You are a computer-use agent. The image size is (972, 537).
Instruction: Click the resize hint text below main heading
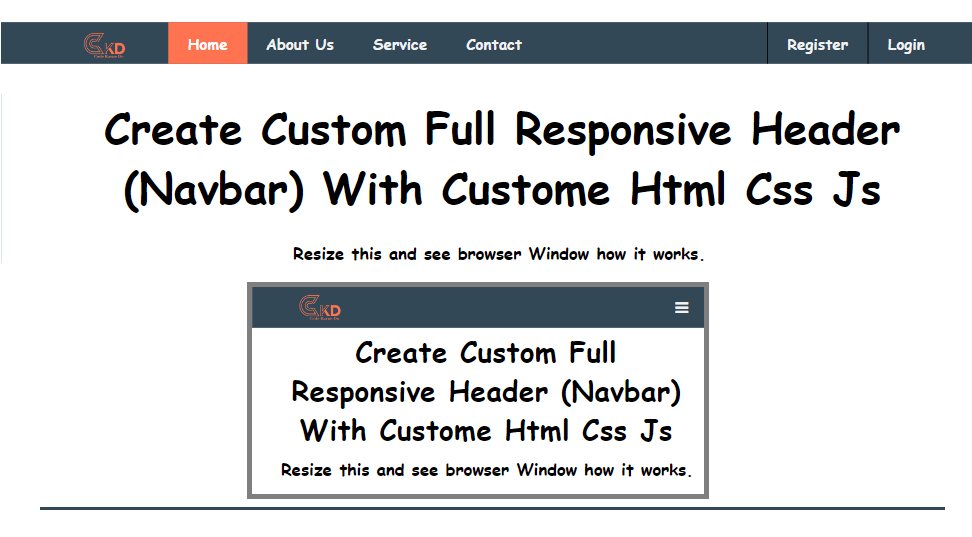coord(498,254)
